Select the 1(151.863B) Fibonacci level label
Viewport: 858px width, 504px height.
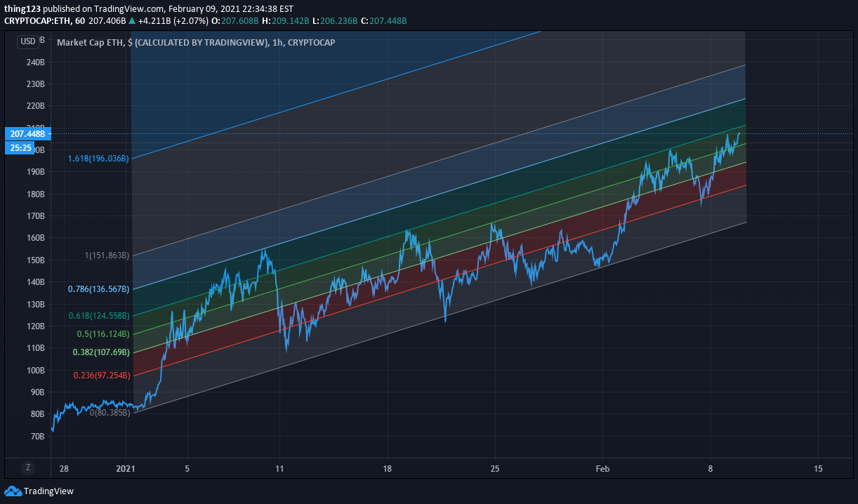[x=107, y=256]
